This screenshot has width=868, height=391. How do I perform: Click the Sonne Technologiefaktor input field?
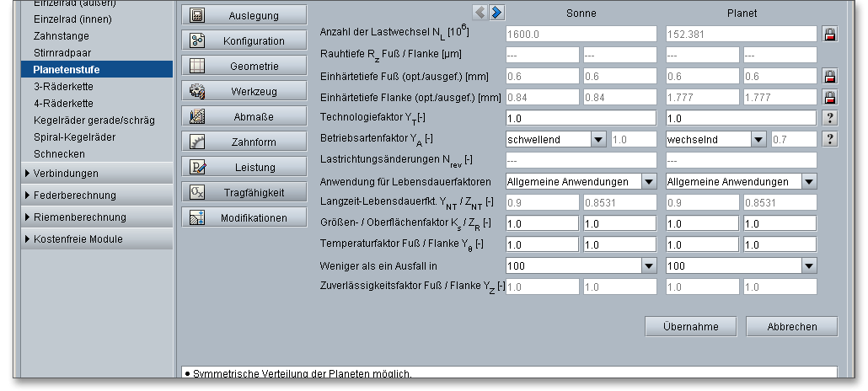pyautogui.click(x=581, y=118)
